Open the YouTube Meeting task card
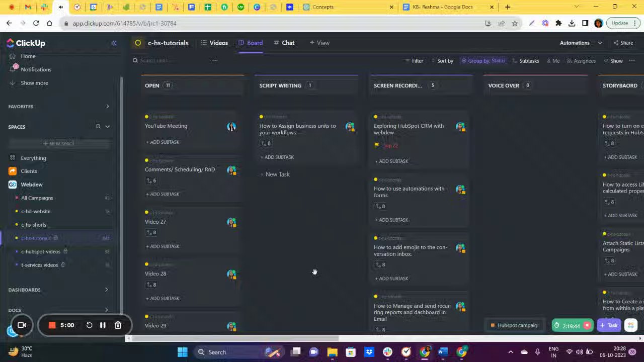This screenshot has width=644, height=362. pyautogui.click(x=166, y=126)
